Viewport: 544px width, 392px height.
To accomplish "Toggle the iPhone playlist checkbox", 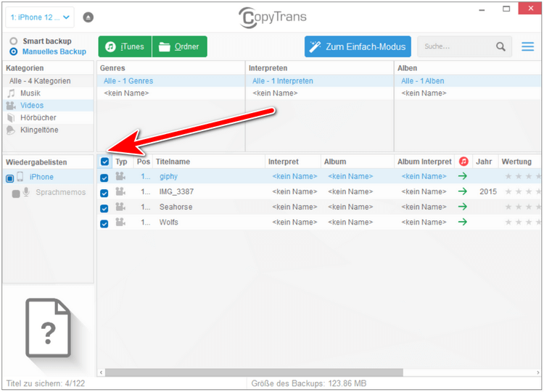I will pyautogui.click(x=9, y=178).
